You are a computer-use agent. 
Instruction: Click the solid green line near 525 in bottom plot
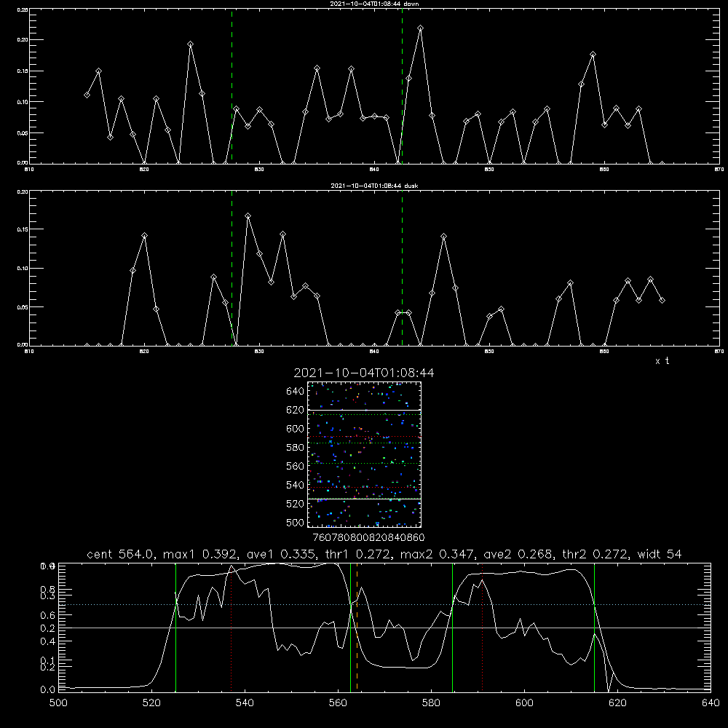click(x=176, y=627)
